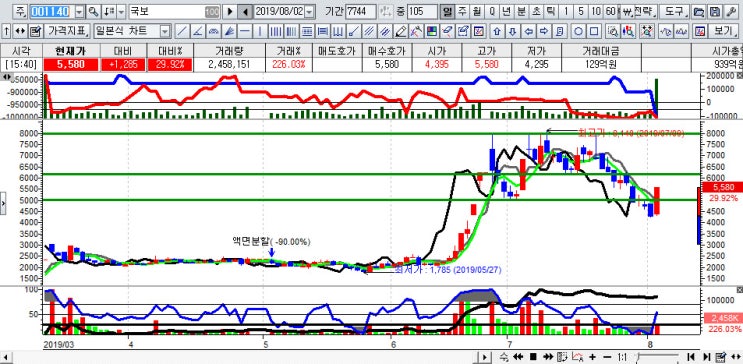Open the 보기 menu
The image size is (743, 364).
click(x=724, y=32)
